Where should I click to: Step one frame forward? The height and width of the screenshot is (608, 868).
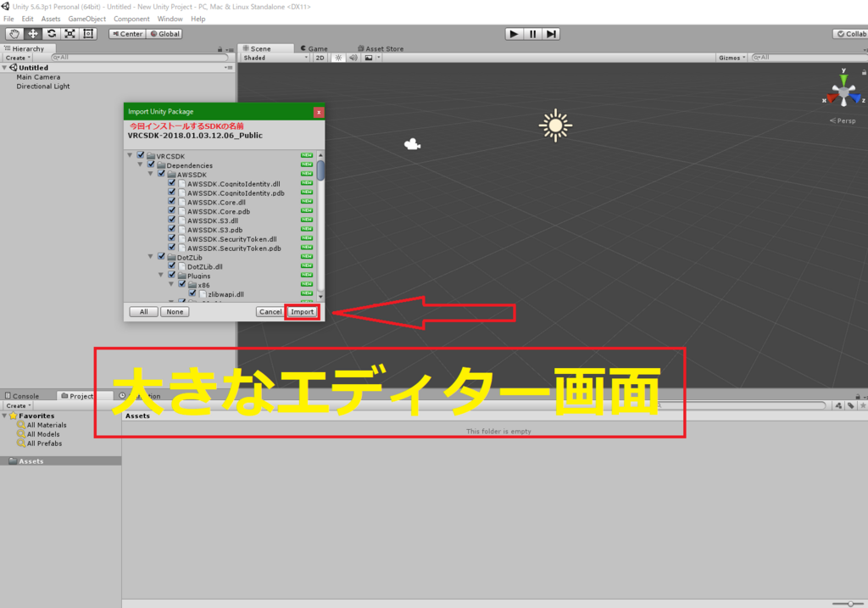click(x=551, y=34)
